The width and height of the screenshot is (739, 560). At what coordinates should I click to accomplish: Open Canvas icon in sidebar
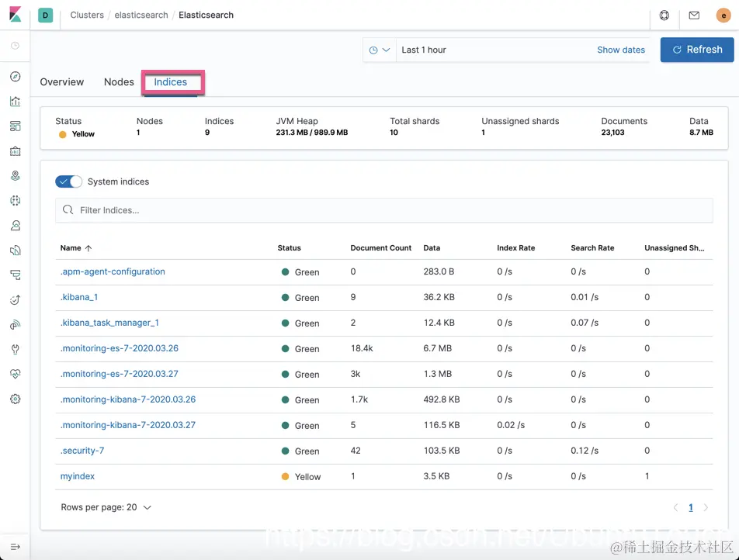(15, 151)
